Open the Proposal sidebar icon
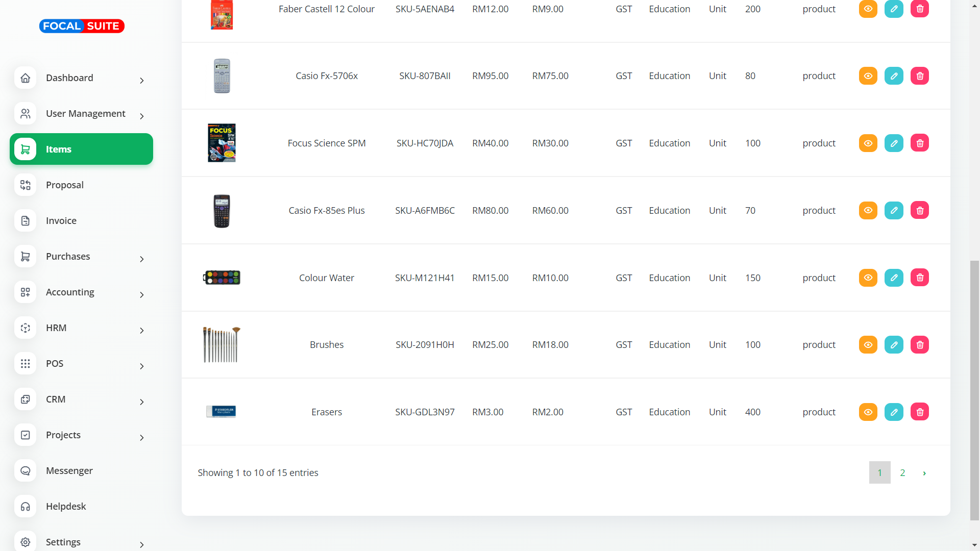Image resolution: width=980 pixels, height=551 pixels. coord(26,185)
